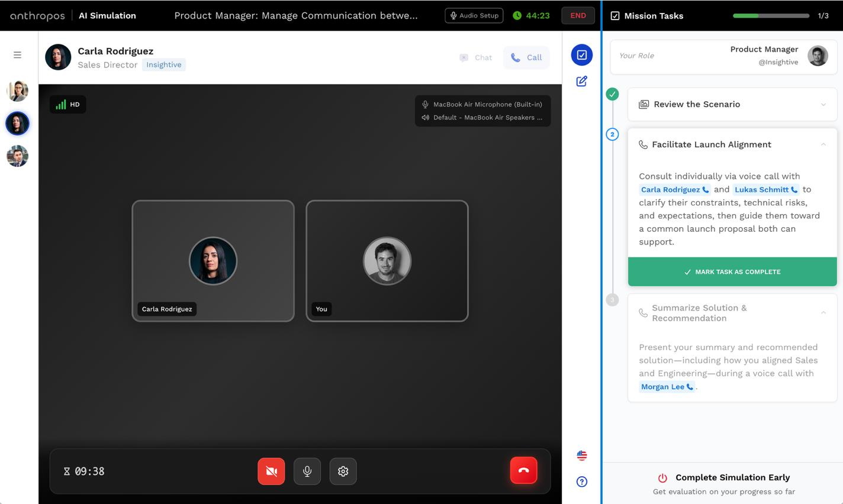Click phone icon beside Facilitate Launch Alignment

click(x=643, y=144)
